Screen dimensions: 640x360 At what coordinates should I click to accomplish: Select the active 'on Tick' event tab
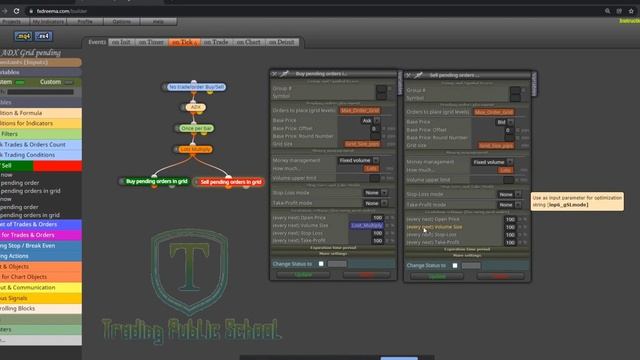(184, 42)
